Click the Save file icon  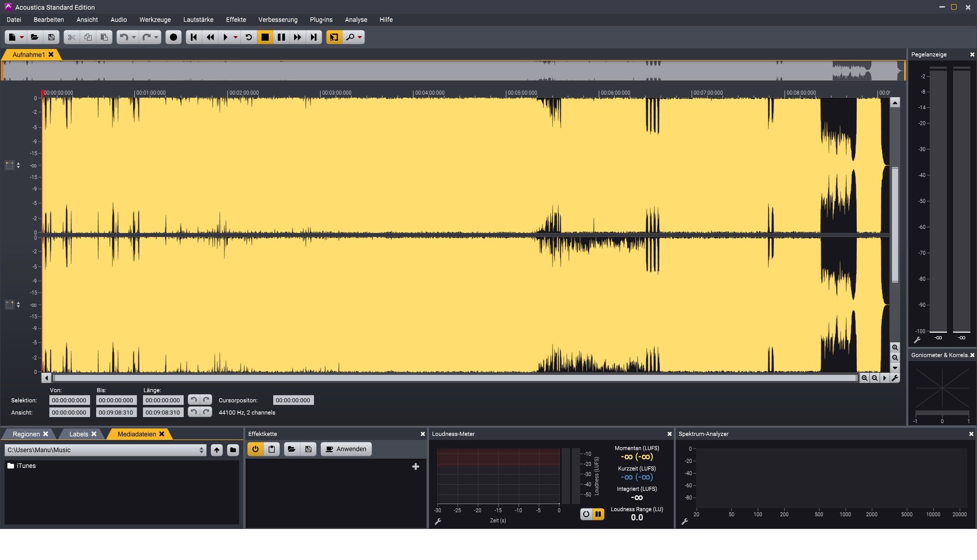pos(51,37)
